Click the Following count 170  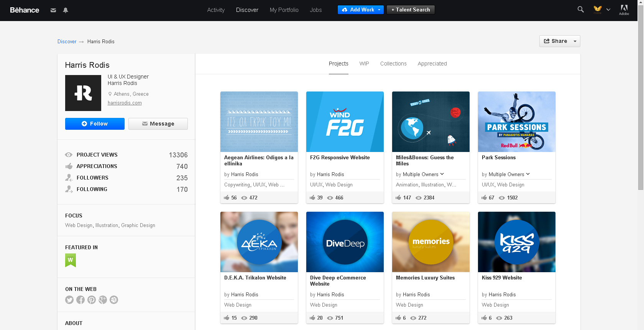[182, 190]
